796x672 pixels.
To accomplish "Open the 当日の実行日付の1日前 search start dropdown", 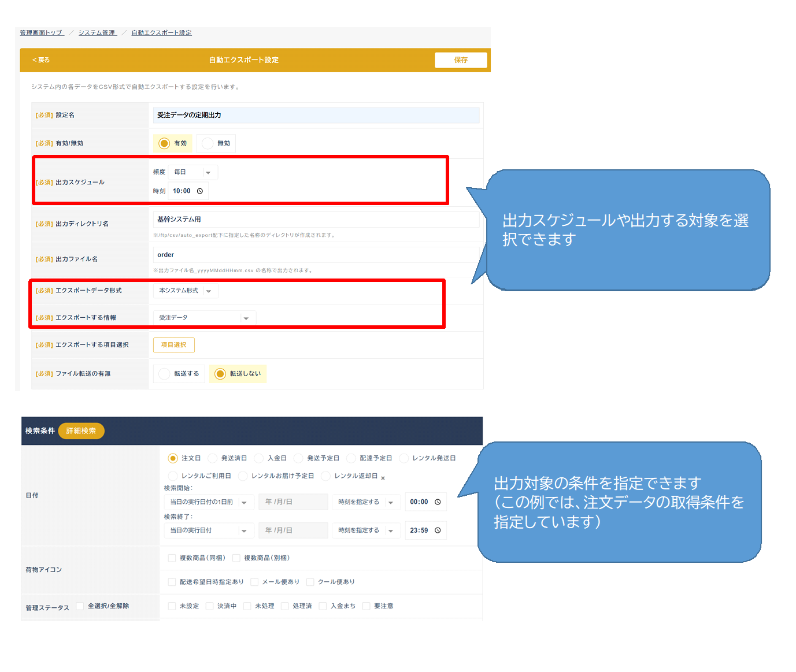I will coord(209,502).
